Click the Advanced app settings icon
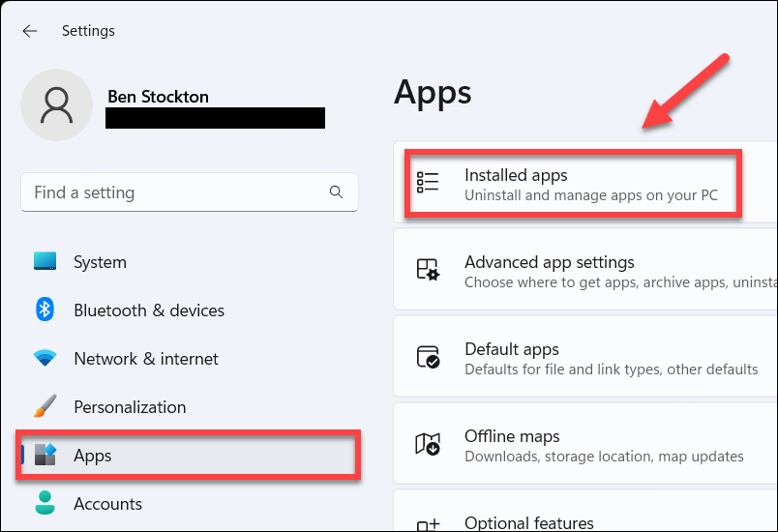This screenshot has height=532, width=778. pyautogui.click(x=428, y=270)
